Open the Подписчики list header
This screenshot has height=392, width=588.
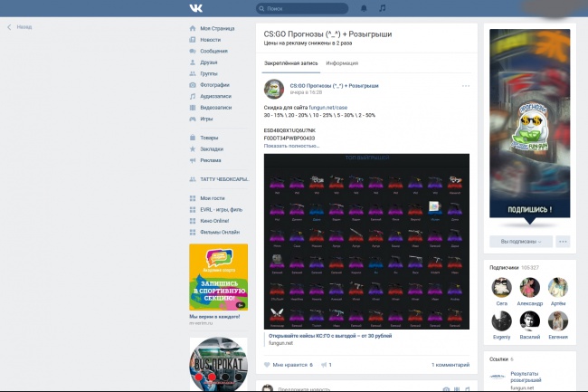[514, 268]
